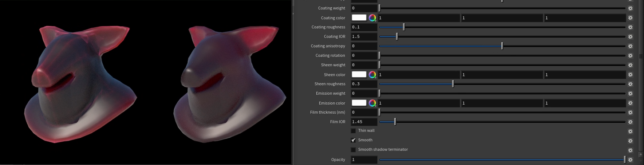
Task: Open color wheel picker for Emission color
Action: (372, 103)
